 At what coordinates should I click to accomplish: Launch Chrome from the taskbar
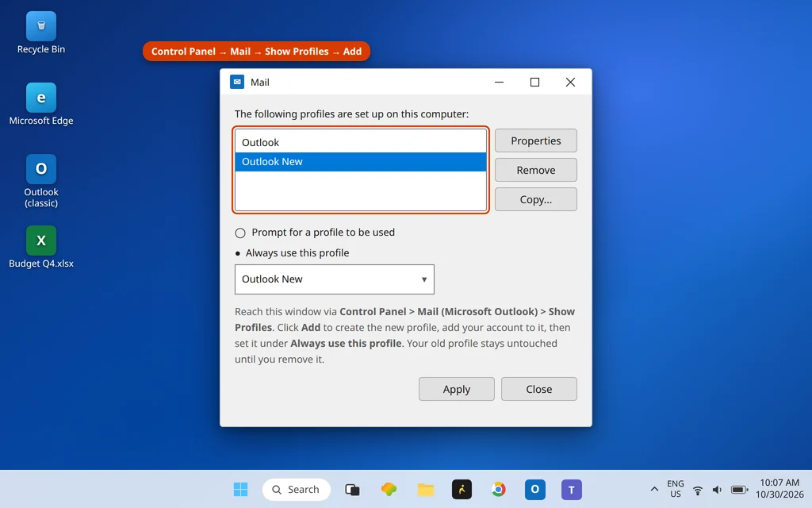499,489
